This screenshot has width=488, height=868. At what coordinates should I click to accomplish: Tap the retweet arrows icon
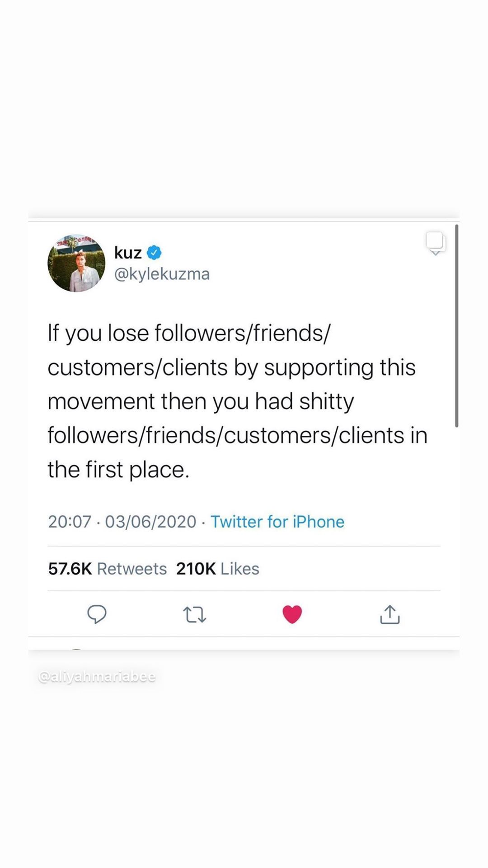pos(194,615)
